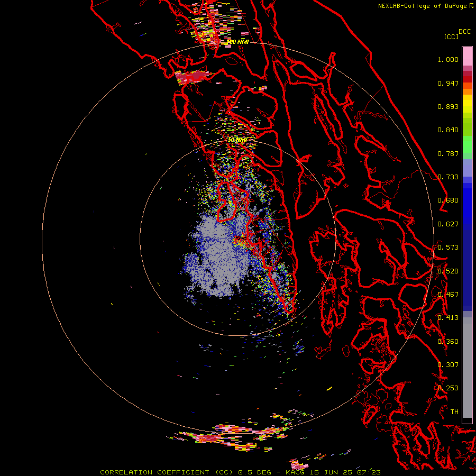Click the pink top segment of the color bar
The width and height of the screenshot is (476, 476).
(x=467, y=56)
